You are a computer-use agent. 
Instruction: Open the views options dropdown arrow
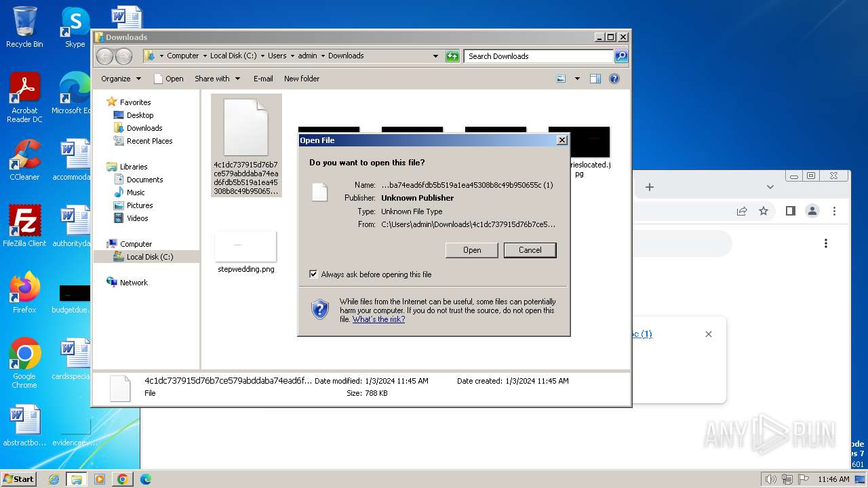tap(577, 79)
